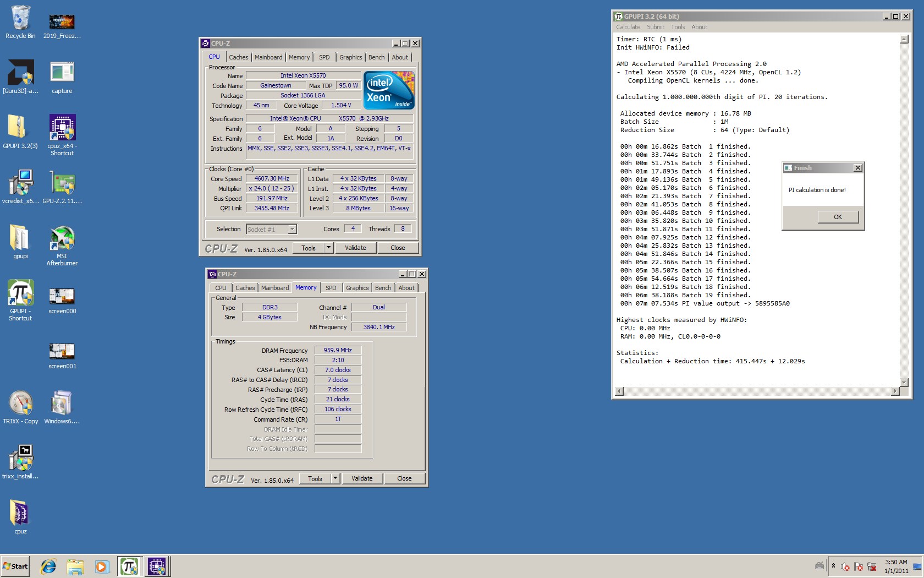Image resolution: width=924 pixels, height=578 pixels.
Task: Switch to Graphics tab in lower CPU-Z
Action: pyautogui.click(x=358, y=288)
